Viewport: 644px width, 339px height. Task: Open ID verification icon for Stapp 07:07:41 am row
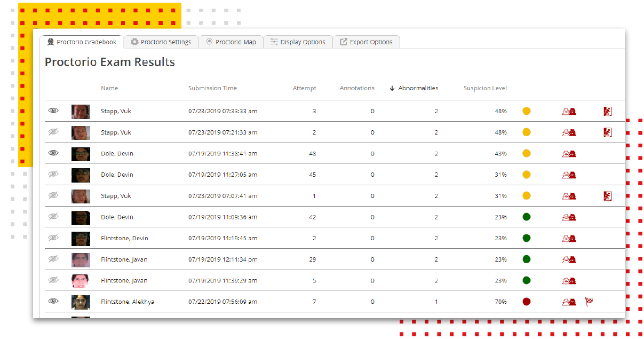(569, 196)
